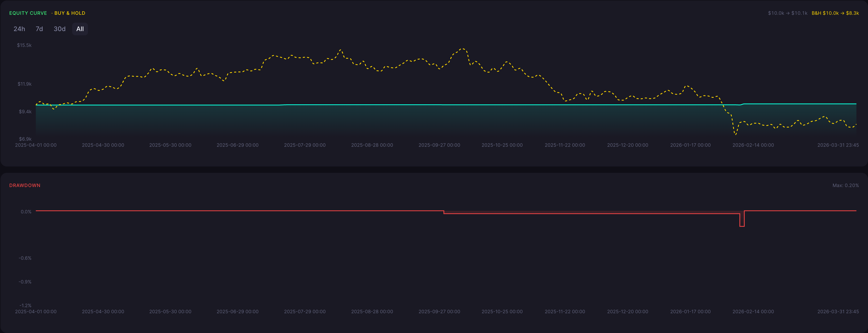Click drawdown chart date 2026-01-17 00:00
Screen dimensions: 868x333
[x=690, y=312]
